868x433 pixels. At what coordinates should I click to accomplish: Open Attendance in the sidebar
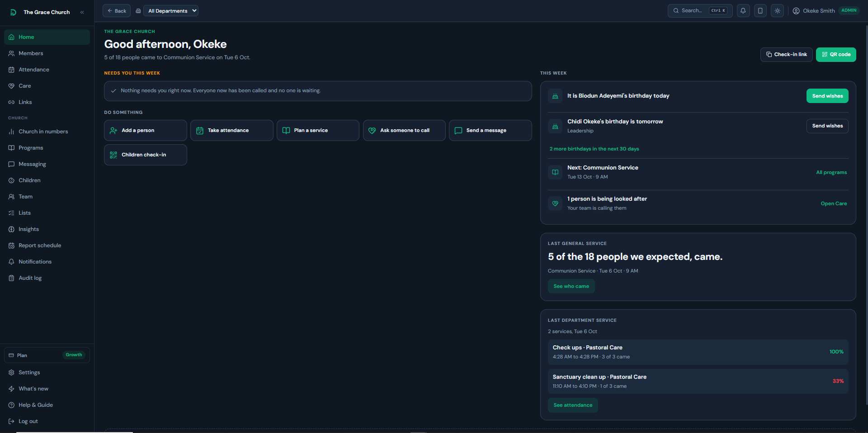tap(47, 70)
